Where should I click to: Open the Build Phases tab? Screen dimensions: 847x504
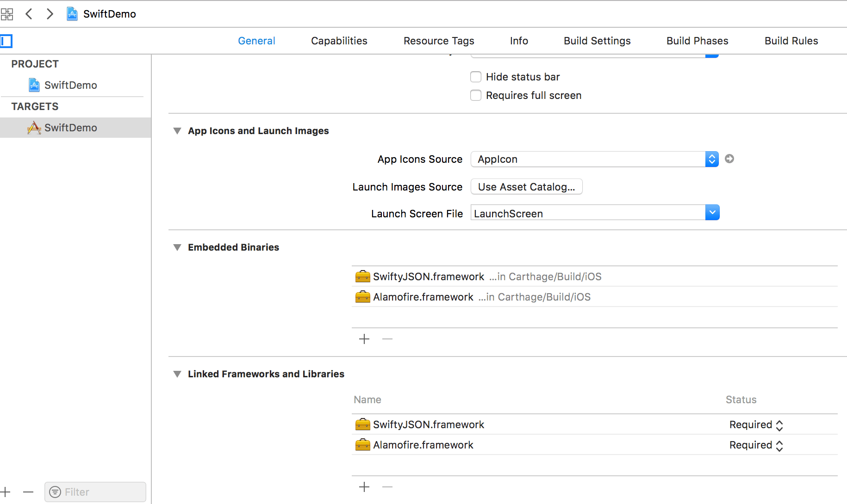697,41
